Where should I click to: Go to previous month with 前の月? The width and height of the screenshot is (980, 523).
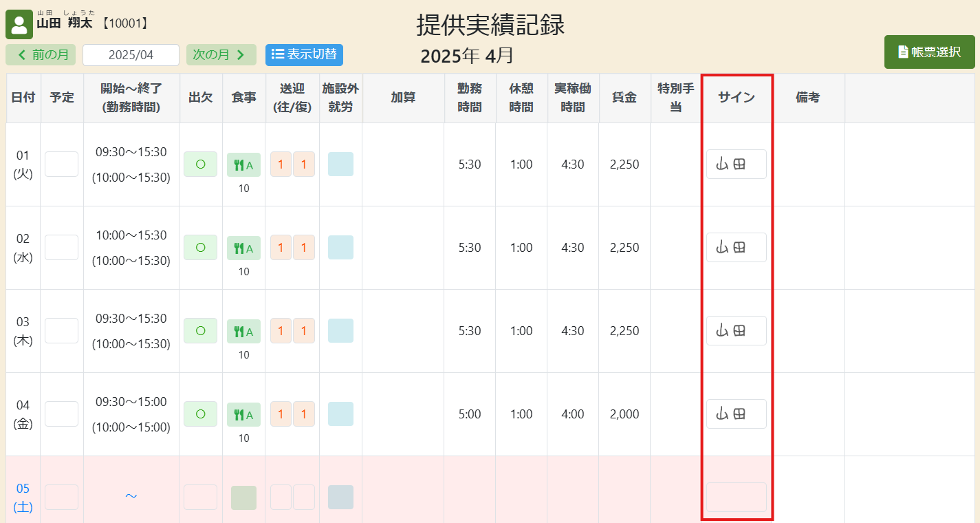[41, 55]
